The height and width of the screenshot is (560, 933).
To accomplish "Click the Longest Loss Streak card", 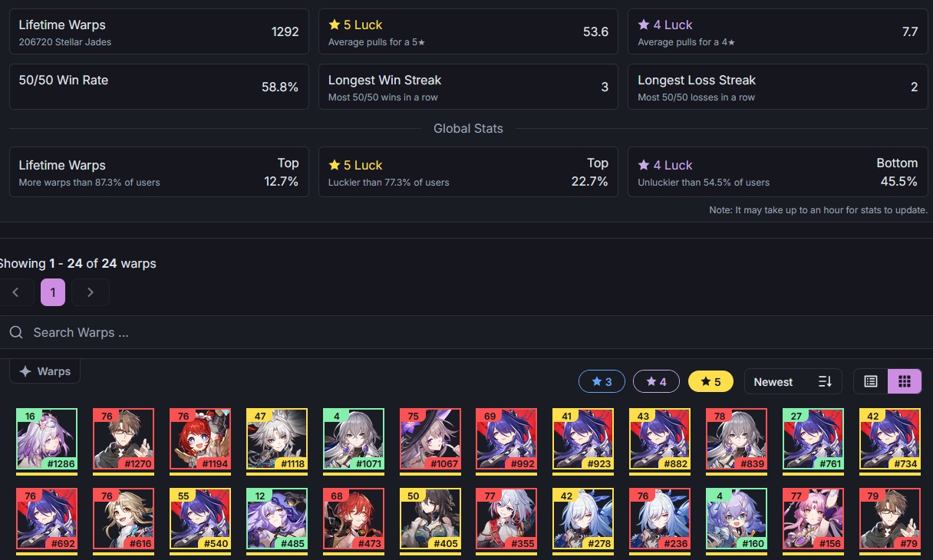I will click(778, 87).
